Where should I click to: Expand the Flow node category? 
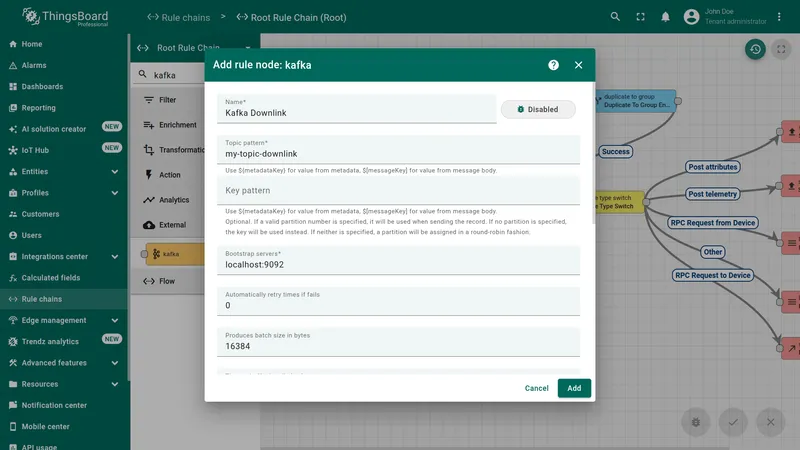(168, 281)
